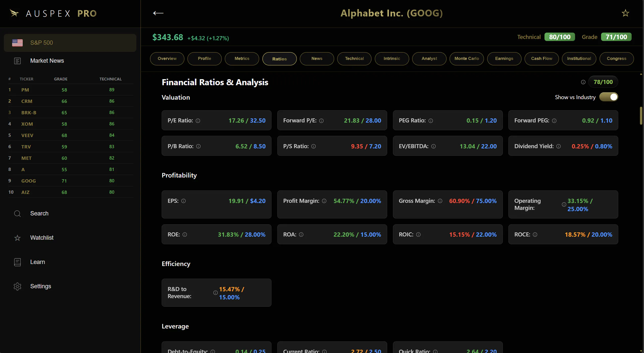Click info icon beside the 78/100 score

tap(583, 82)
